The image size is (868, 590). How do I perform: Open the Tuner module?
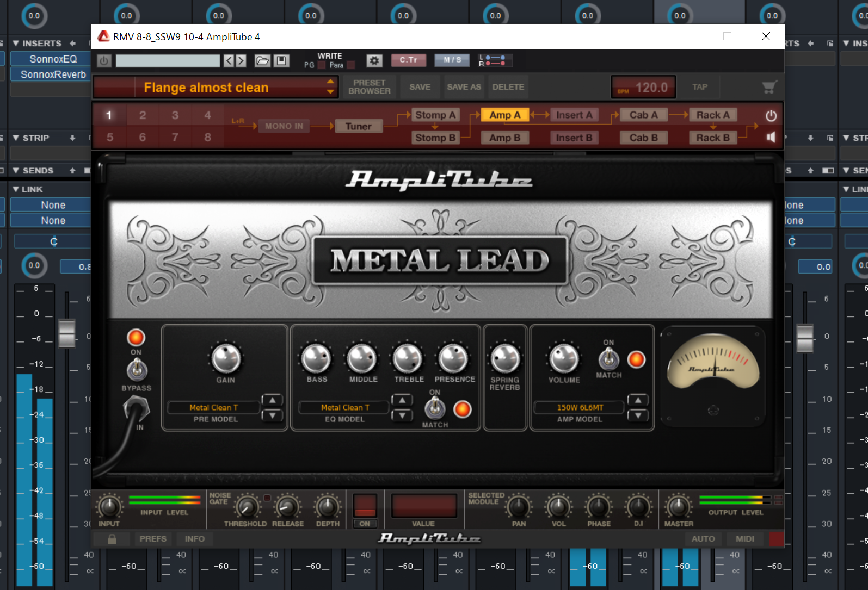[358, 126]
